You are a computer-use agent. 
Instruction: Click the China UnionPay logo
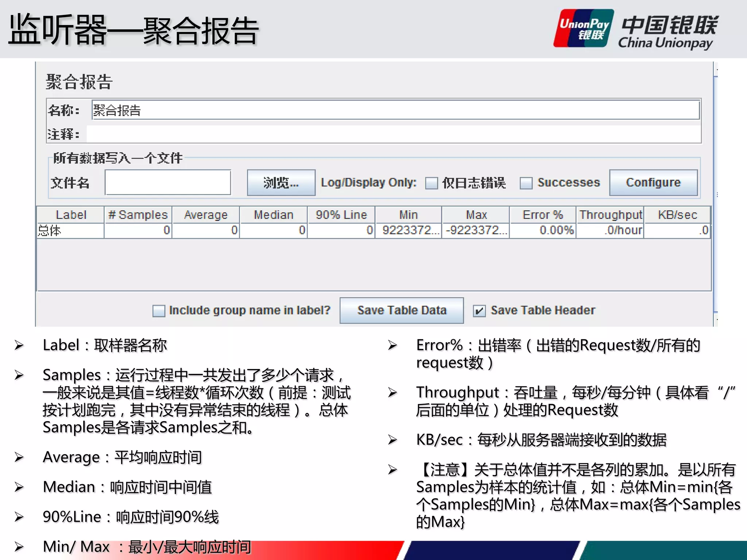(635, 29)
